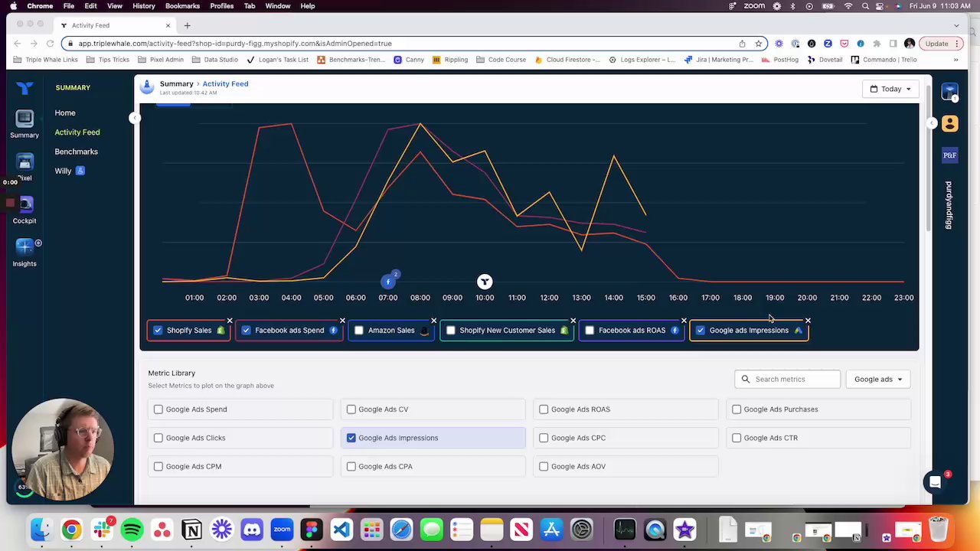Check the Shopify New Customer Sales checkbox

point(450,331)
